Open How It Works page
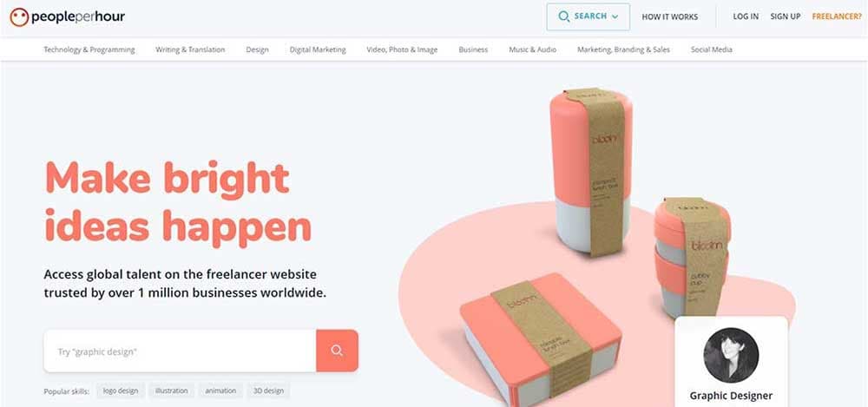Viewport: 868px width, 407px height. point(670,16)
